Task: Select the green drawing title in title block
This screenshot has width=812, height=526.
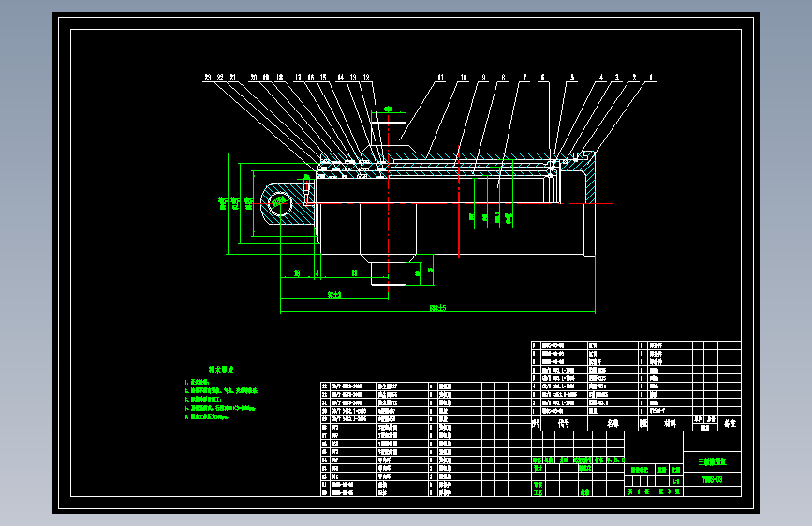Action: click(712, 461)
